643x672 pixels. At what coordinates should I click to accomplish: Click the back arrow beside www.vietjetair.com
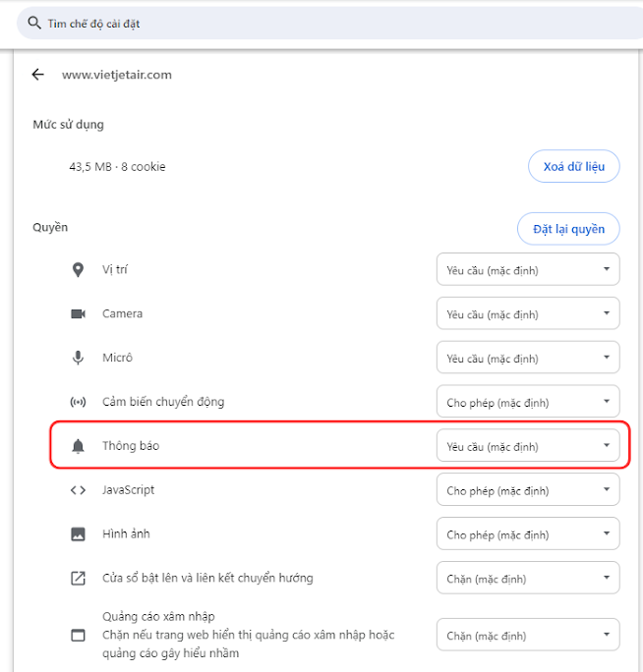[37, 75]
